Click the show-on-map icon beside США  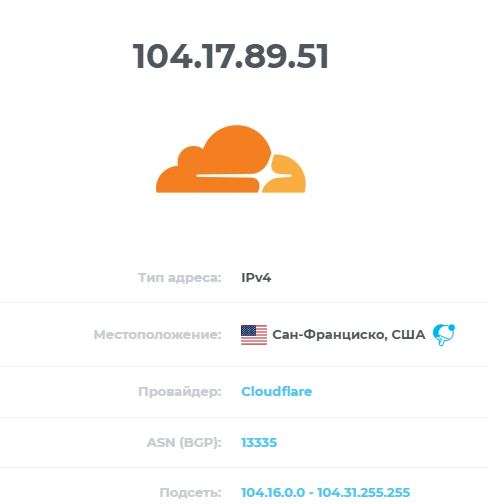click(x=444, y=335)
